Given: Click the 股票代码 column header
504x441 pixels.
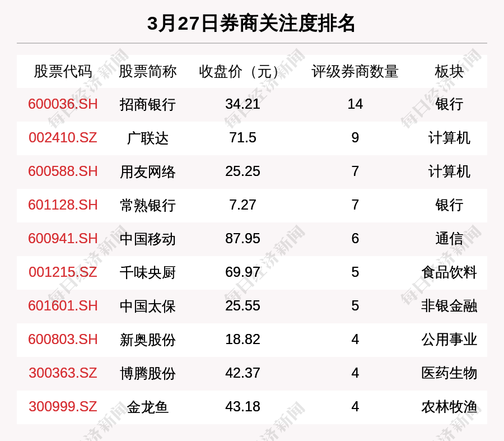Looking at the screenshot, I should 63,71.
